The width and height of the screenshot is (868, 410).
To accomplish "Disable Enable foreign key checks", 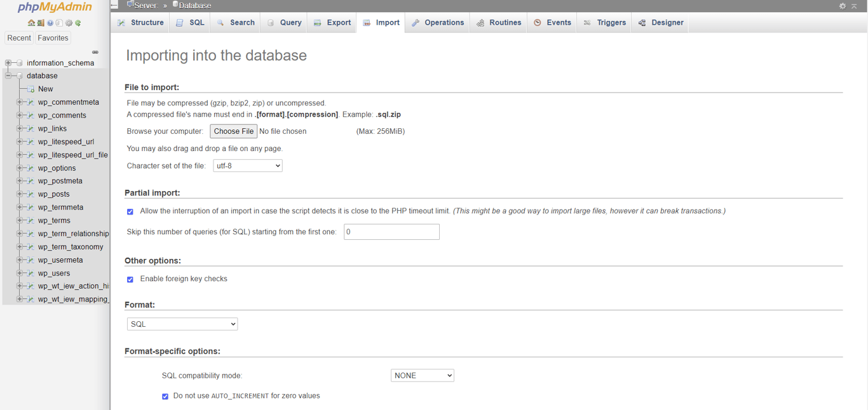I will (130, 279).
